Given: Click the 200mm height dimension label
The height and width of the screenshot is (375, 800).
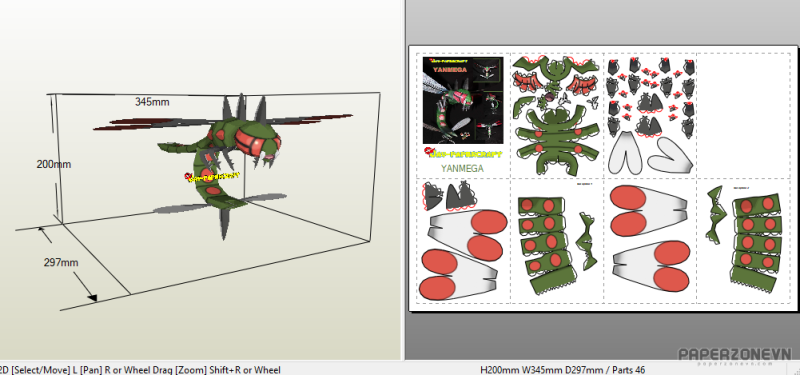Looking at the screenshot, I should point(54,164).
